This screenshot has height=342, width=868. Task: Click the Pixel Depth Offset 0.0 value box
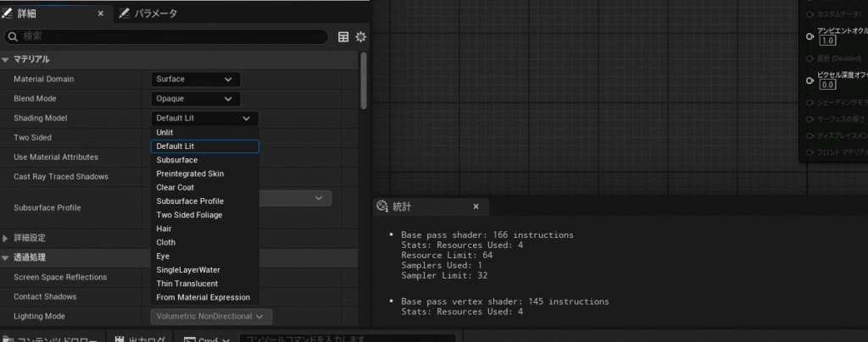pyautogui.click(x=827, y=85)
